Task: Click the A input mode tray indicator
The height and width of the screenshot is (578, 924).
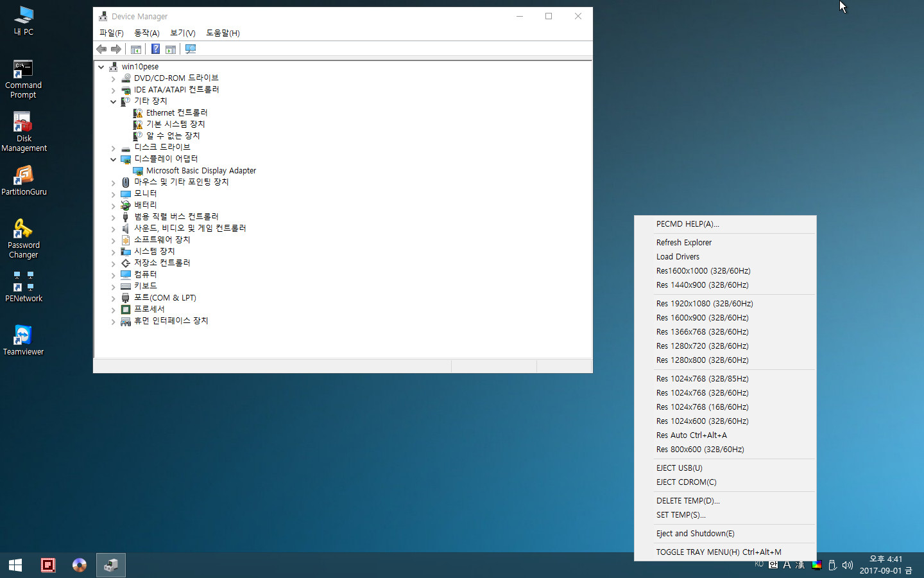Action: [x=787, y=565]
